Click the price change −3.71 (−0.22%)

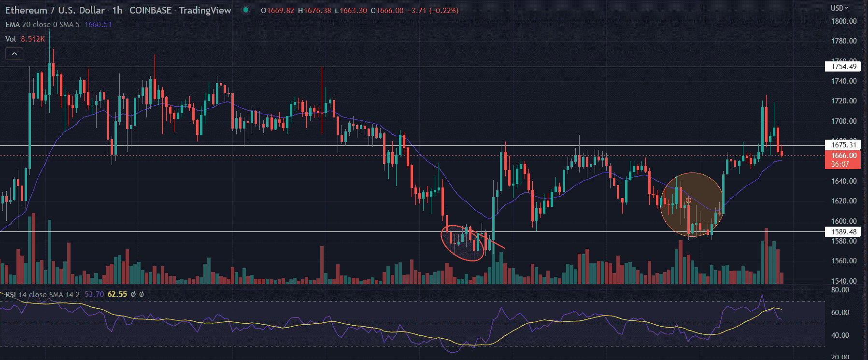click(433, 11)
